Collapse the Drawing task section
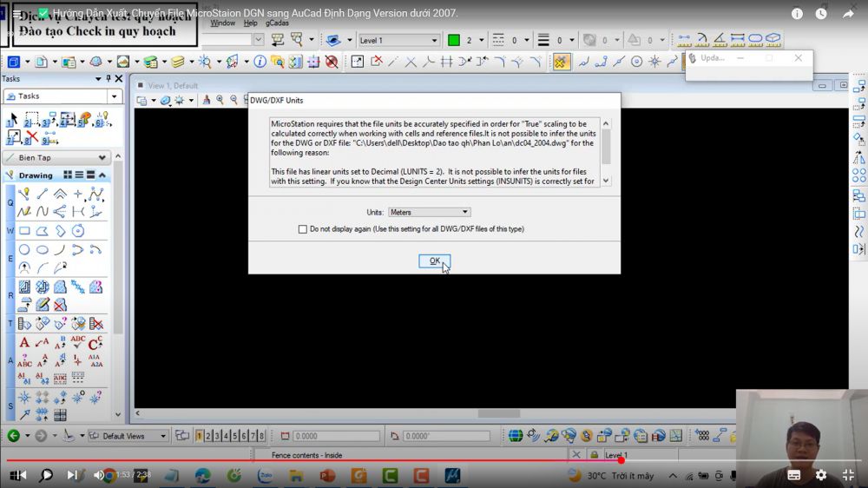868x488 pixels. pyautogui.click(x=102, y=175)
